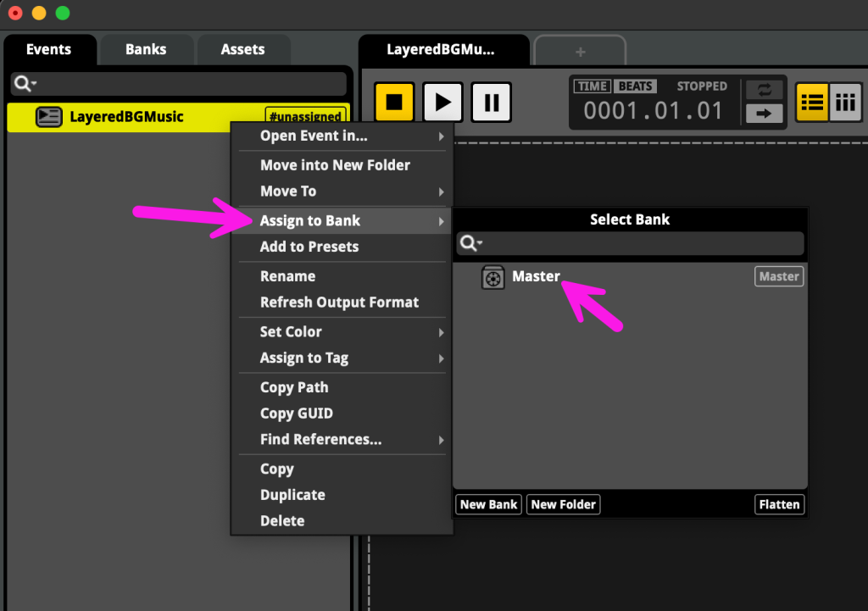Click the Master bank icon
868x611 pixels.
pos(493,277)
